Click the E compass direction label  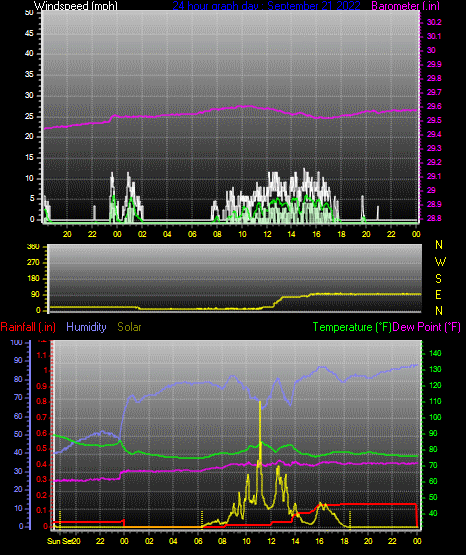[x=438, y=295]
